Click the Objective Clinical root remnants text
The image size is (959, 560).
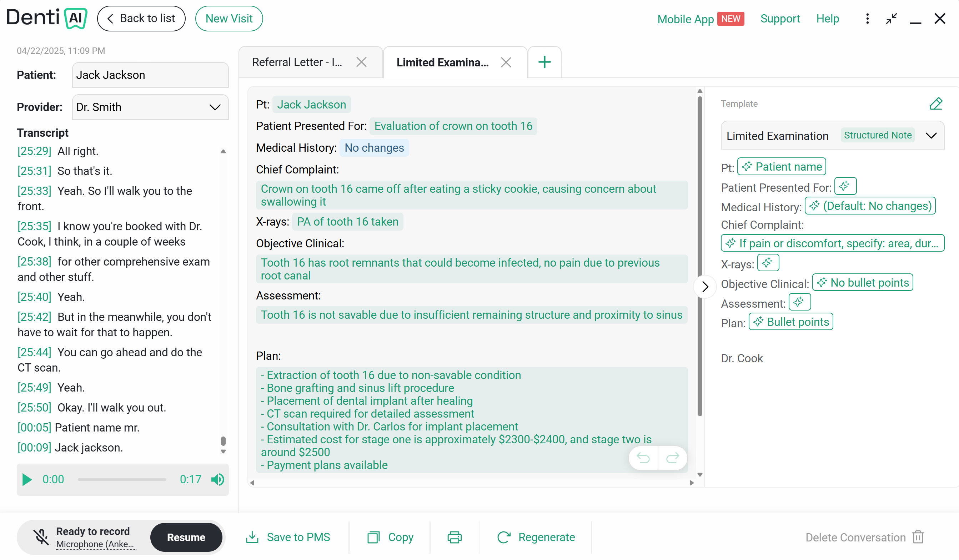[x=472, y=269]
